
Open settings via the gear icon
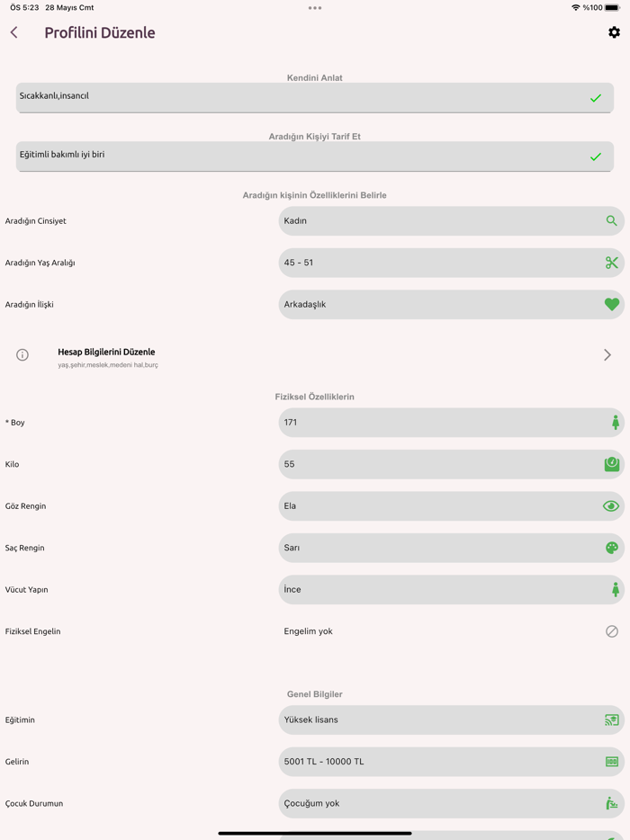614,32
